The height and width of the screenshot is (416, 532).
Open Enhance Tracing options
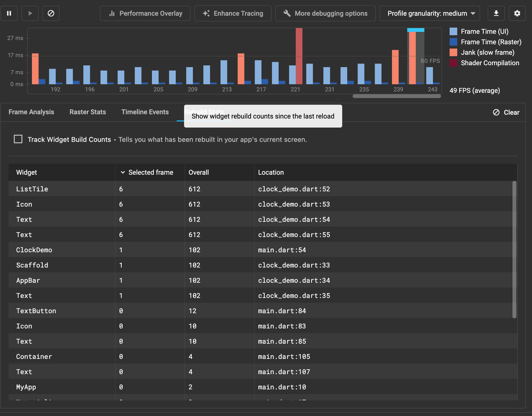pos(233,13)
